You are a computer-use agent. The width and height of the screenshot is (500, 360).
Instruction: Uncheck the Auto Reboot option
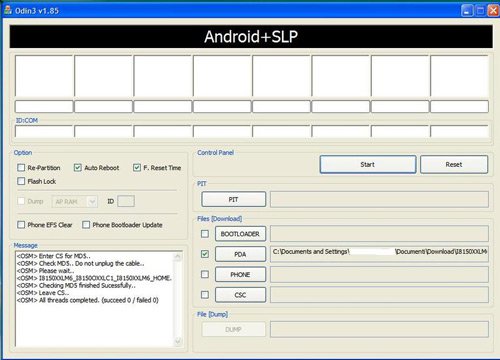[x=78, y=167]
